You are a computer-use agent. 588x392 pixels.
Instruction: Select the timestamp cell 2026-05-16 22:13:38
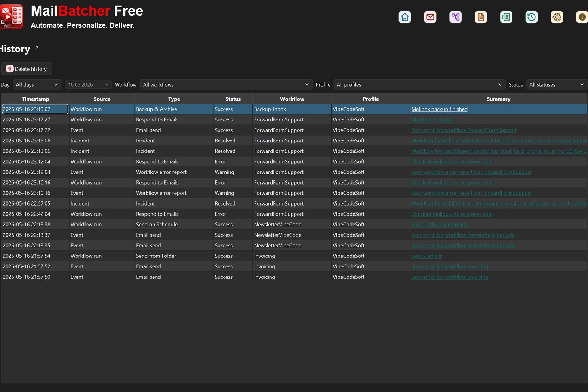pos(35,225)
